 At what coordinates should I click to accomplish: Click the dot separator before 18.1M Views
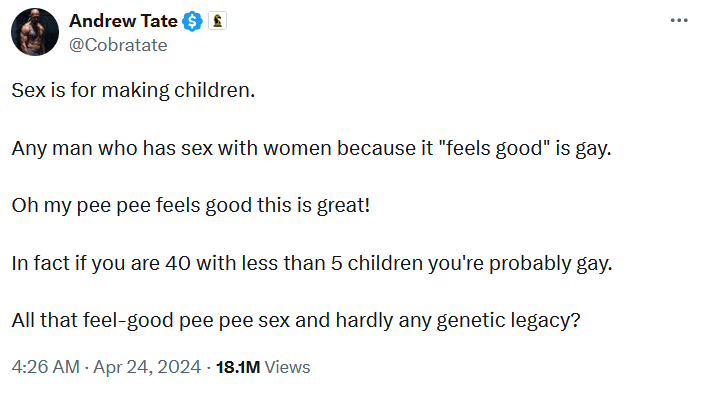(x=209, y=368)
